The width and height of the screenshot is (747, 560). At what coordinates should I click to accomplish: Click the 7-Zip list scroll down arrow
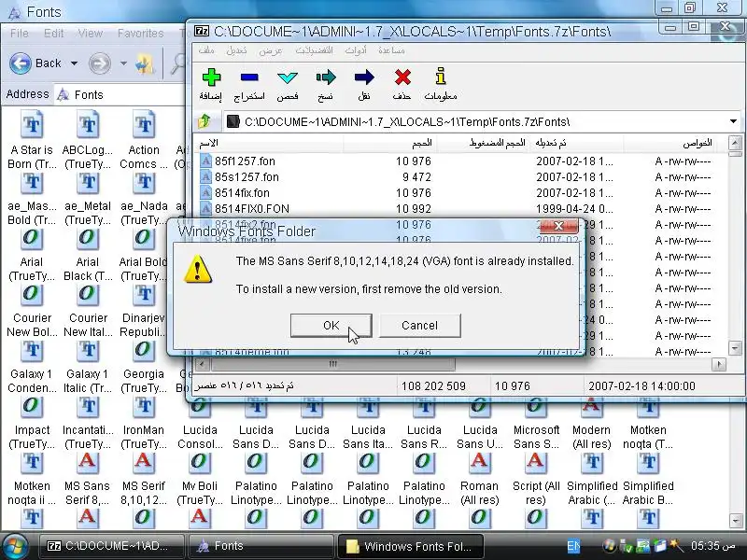tap(735, 348)
